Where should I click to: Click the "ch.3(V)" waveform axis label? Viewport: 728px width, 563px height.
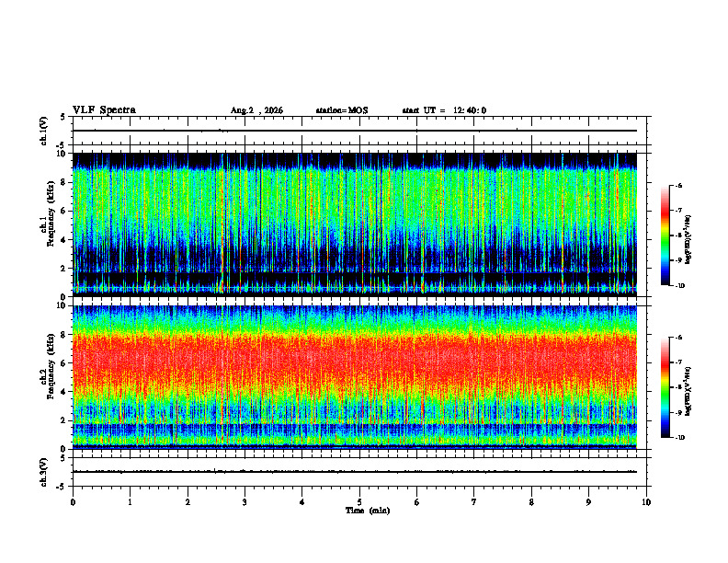[44, 472]
